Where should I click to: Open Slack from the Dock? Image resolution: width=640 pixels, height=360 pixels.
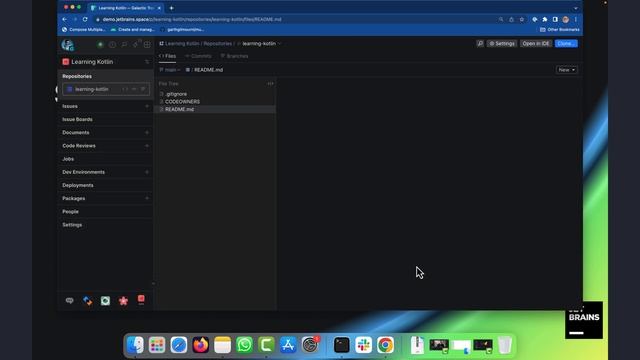(363, 345)
